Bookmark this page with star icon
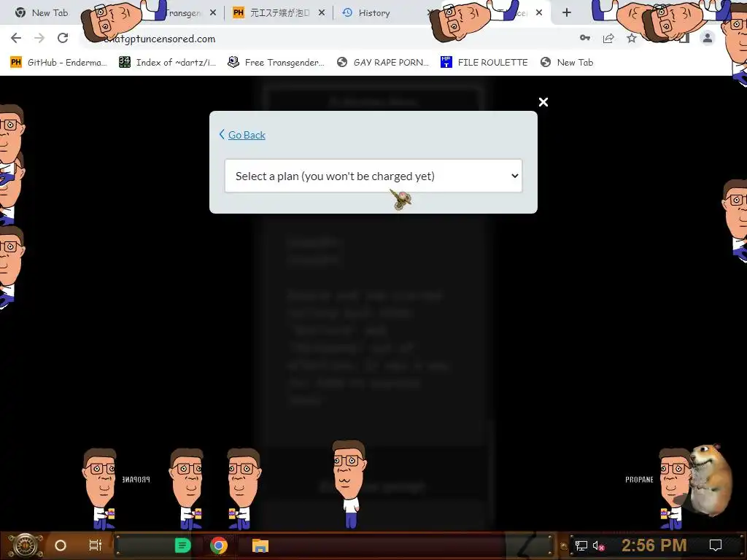 pos(632,38)
